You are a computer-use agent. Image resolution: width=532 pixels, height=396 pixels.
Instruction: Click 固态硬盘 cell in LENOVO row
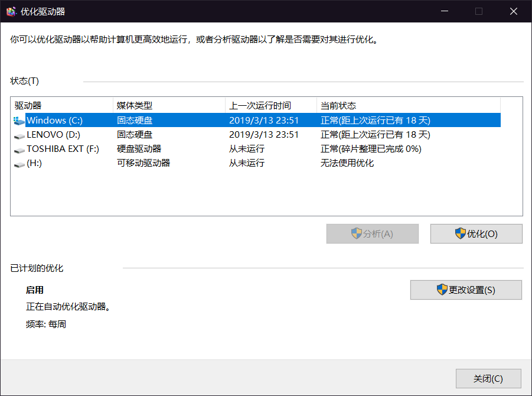tap(135, 135)
